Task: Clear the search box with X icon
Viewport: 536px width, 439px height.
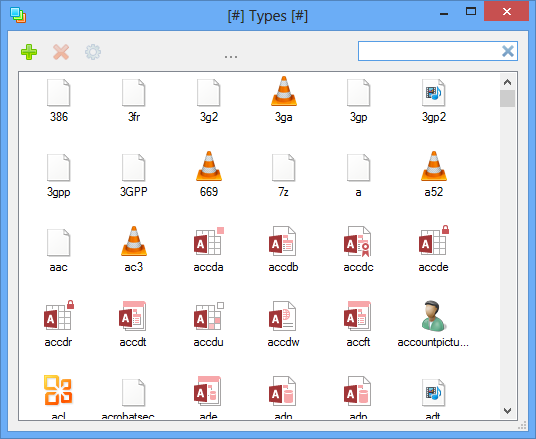Action: click(508, 51)
